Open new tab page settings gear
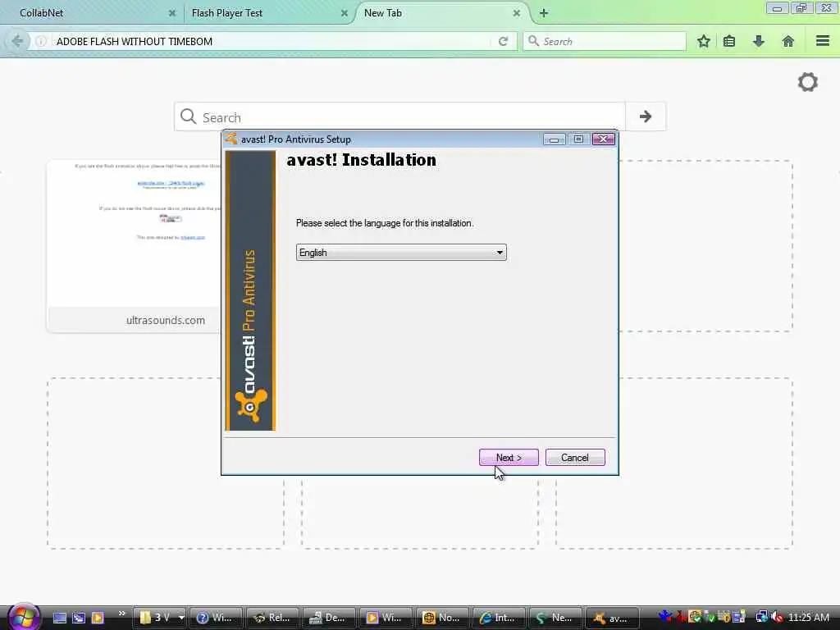The width and height of the screenshot is (840, 630). pos(808,82)
